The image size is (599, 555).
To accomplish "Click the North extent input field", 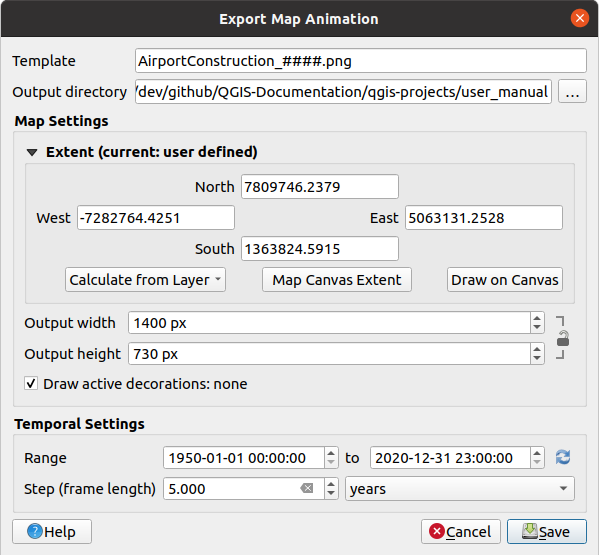I will [320, 186].
